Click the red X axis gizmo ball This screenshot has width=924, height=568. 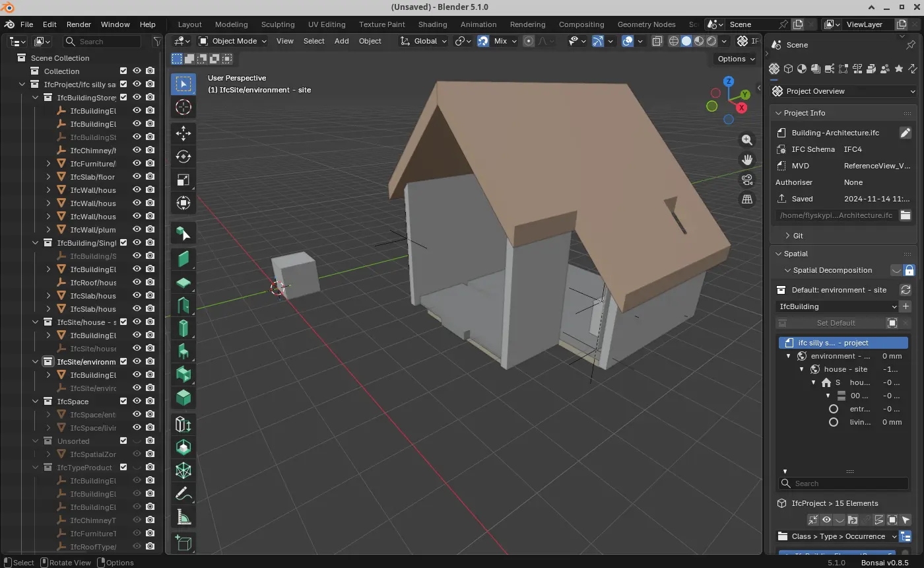pos(742,108)
